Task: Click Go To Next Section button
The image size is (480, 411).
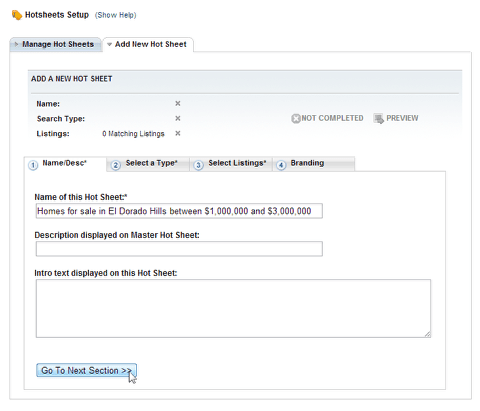Action: coord(86,370)
